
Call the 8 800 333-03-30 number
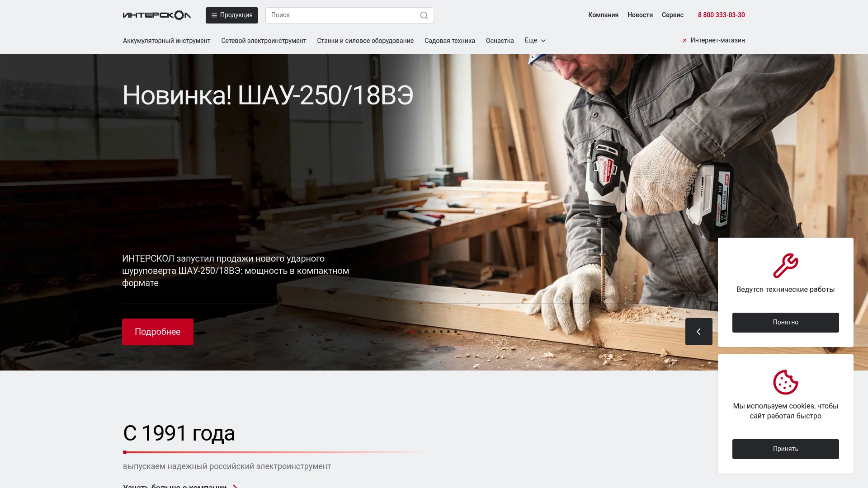coord(722,15)
